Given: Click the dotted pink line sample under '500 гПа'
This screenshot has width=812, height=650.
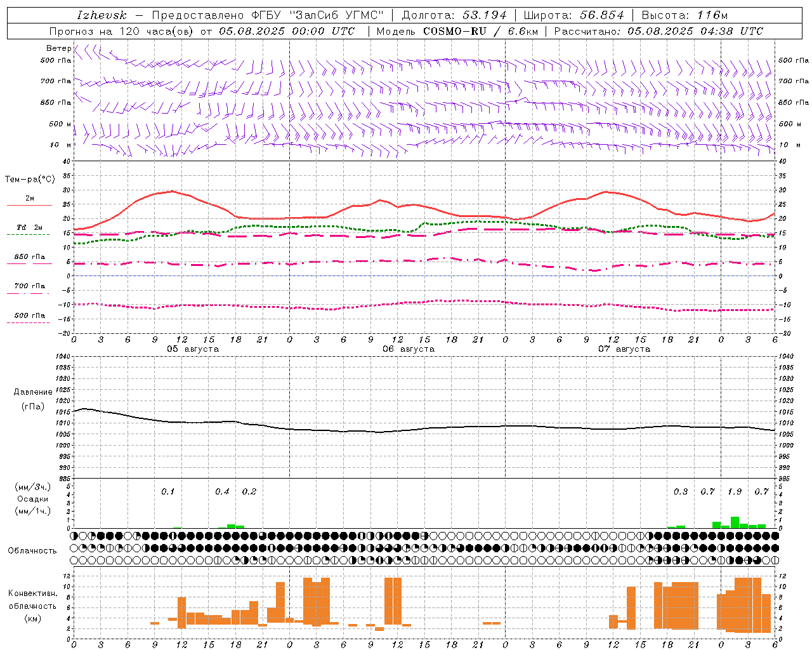Looking at the screenshot, I should click(x=28, y=323).
